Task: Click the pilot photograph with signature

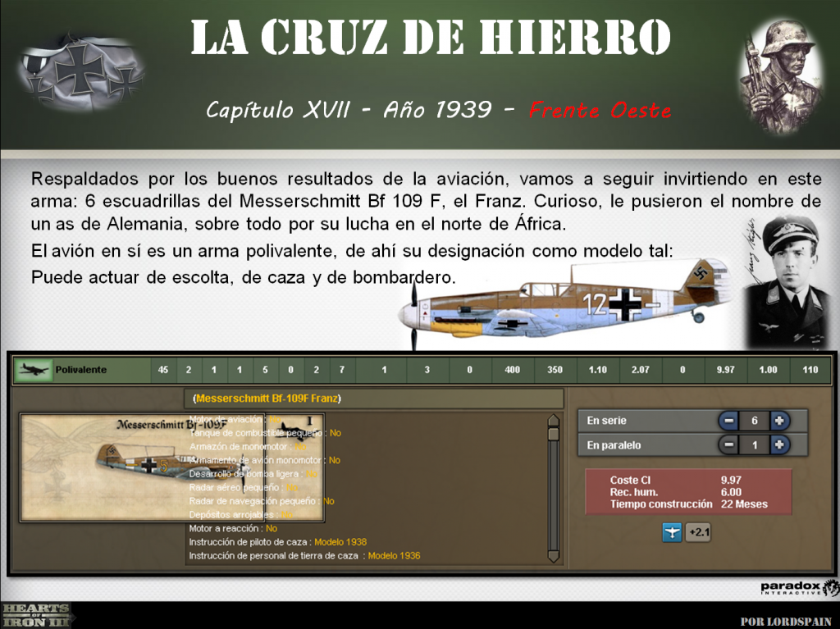Action: click(785, 281)
